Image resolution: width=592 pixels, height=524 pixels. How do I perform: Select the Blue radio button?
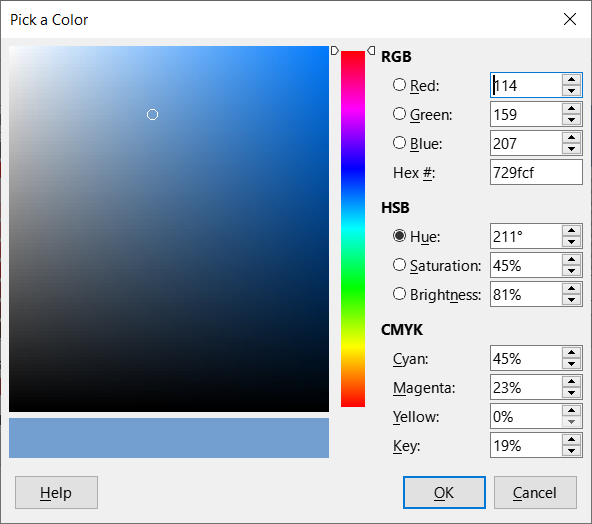(x=399, y=143)
